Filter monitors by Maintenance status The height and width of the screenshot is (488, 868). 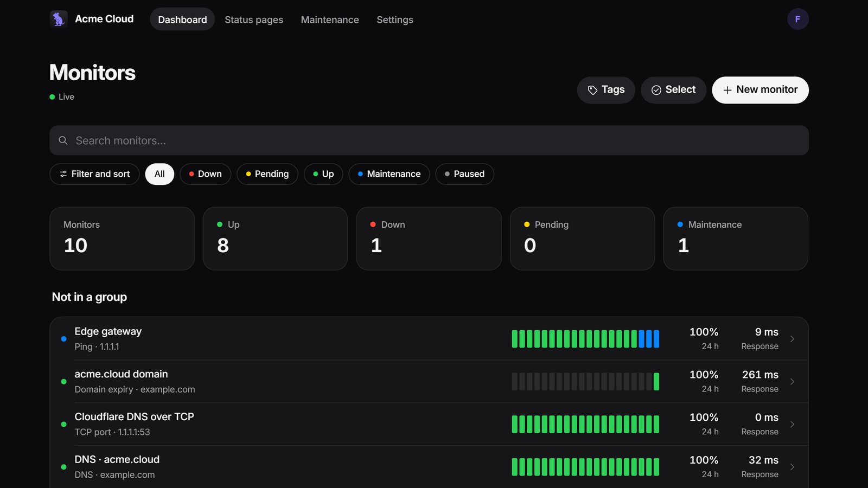click(390, 174)
